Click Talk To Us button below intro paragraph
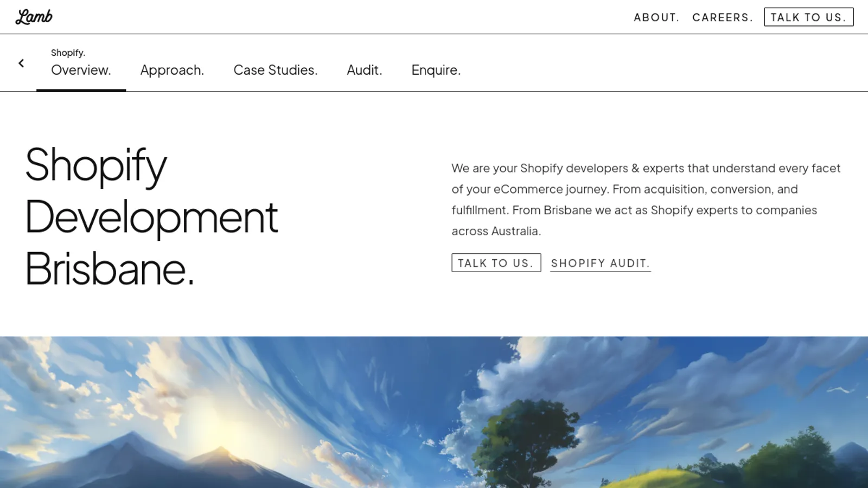This screenshot has width=868, height=488. pyautogui.click(x=496, y=263)
